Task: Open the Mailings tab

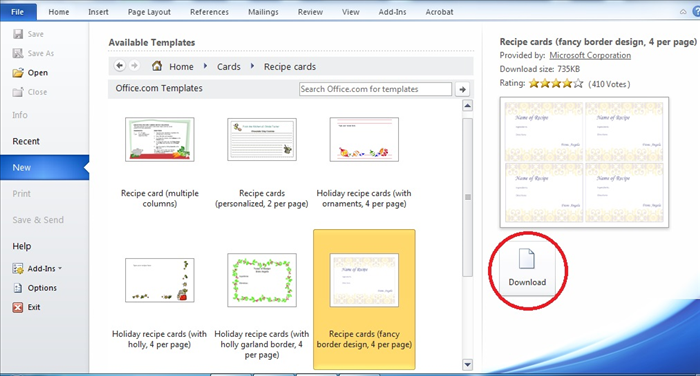Action: [x=263, y=12]
